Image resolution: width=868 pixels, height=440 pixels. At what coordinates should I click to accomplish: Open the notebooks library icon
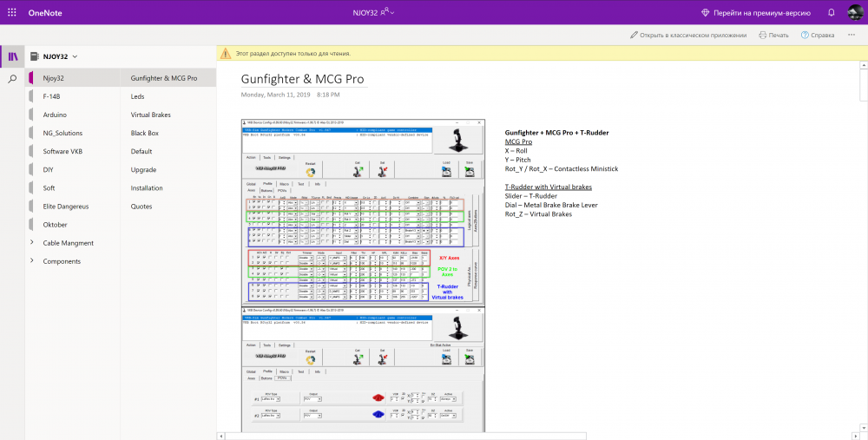click(13, 56)
